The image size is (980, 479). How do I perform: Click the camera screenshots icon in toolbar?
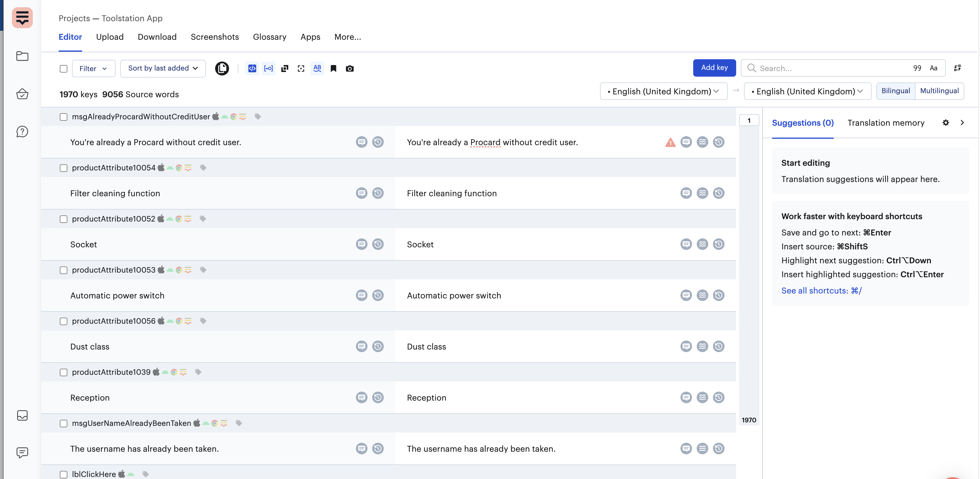pyautogui.click(x=350, y=69)
